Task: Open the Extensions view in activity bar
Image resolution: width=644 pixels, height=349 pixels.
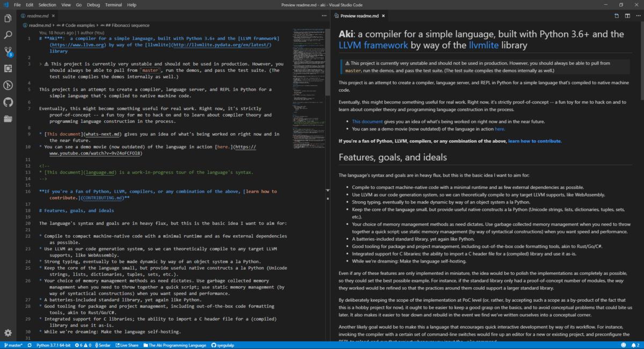Action: pos(8,69)
